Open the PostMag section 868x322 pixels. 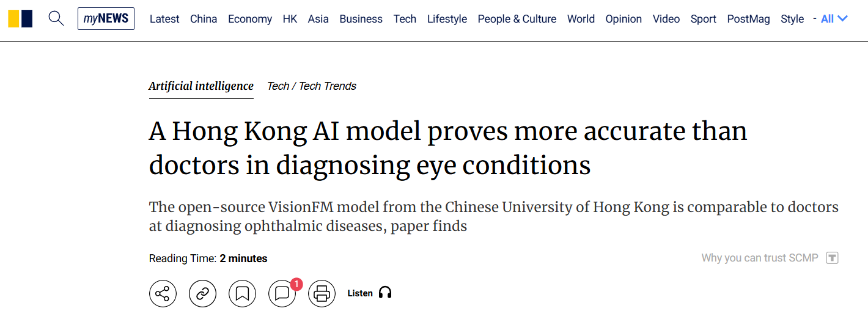click(748, 19)
